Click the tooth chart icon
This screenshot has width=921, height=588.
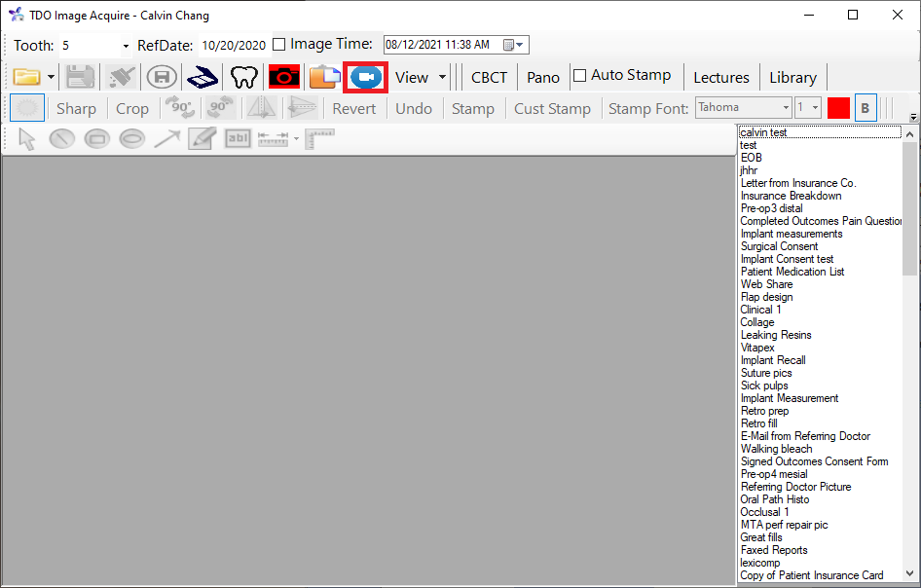point(242,77)
